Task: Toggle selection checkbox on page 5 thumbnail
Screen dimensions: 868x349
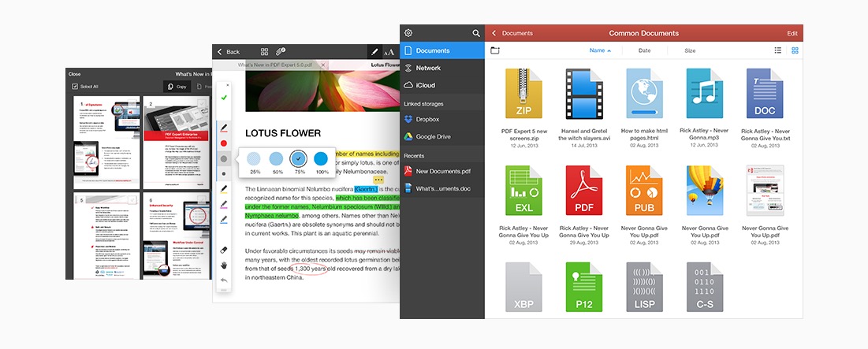Action: coord(133,199)
